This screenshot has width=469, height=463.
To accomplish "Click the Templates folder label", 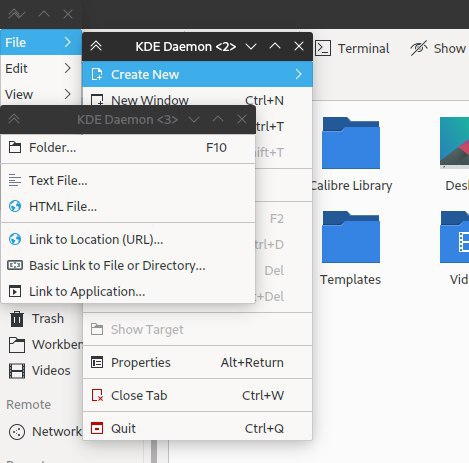I will point(350,279).
